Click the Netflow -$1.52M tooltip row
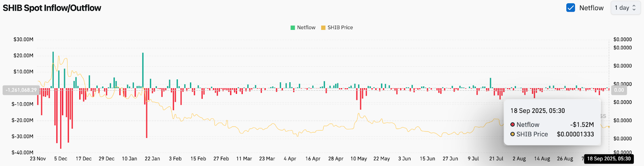Viewport: 644px width, 166px height. pos(552,124)
